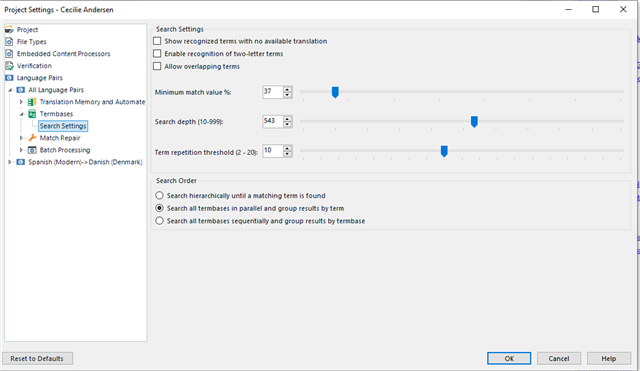
Task: Click the Embedded Content Processors icon
Action: pos(9,54)
